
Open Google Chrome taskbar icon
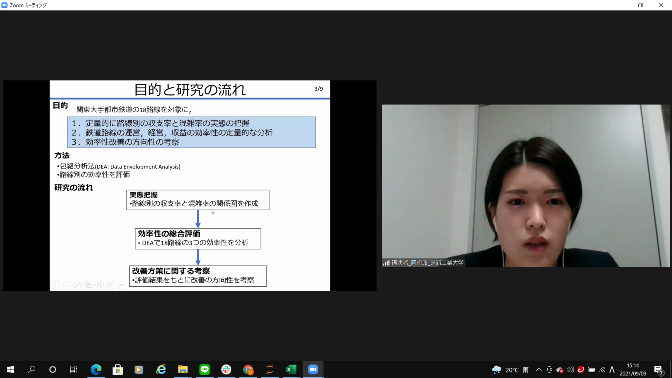[248, 369]
